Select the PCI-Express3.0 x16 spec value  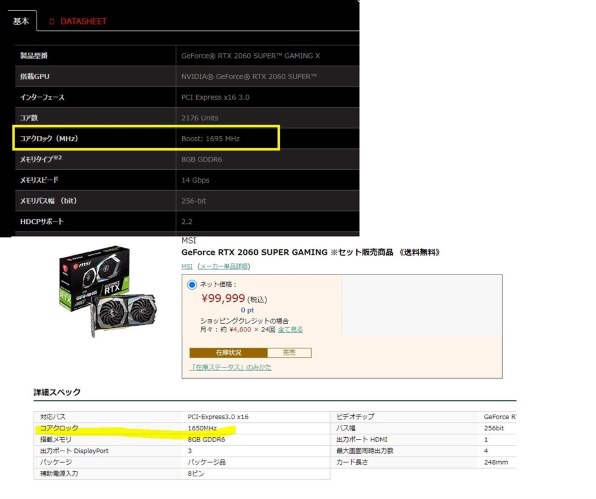[218, 417]
